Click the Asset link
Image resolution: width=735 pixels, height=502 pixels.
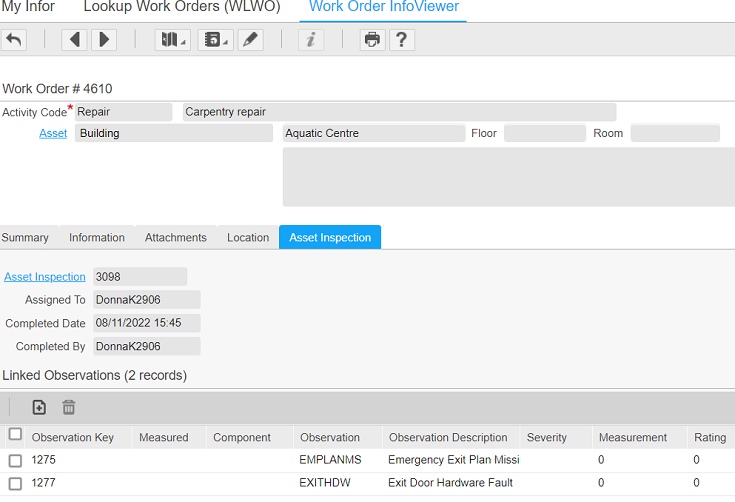tap(53, 133)
